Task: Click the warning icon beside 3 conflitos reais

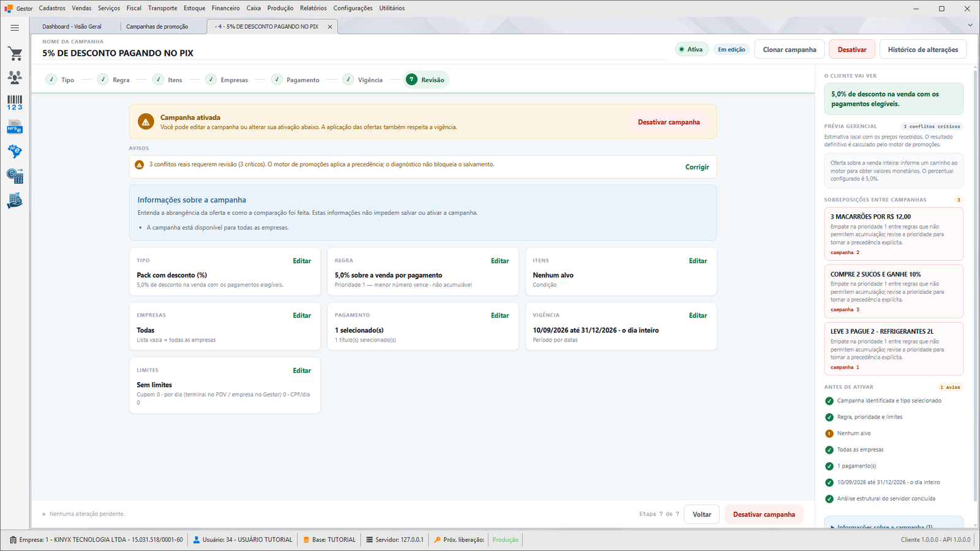Action: [x=140, y=165]
